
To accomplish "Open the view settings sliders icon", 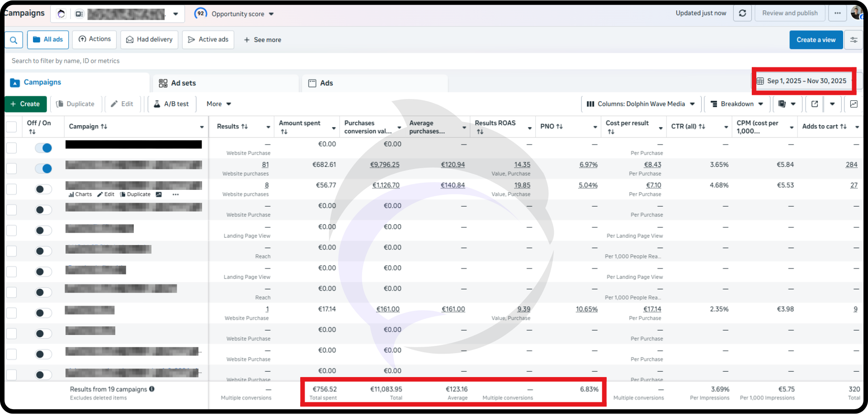I will [x=854, y=40].
